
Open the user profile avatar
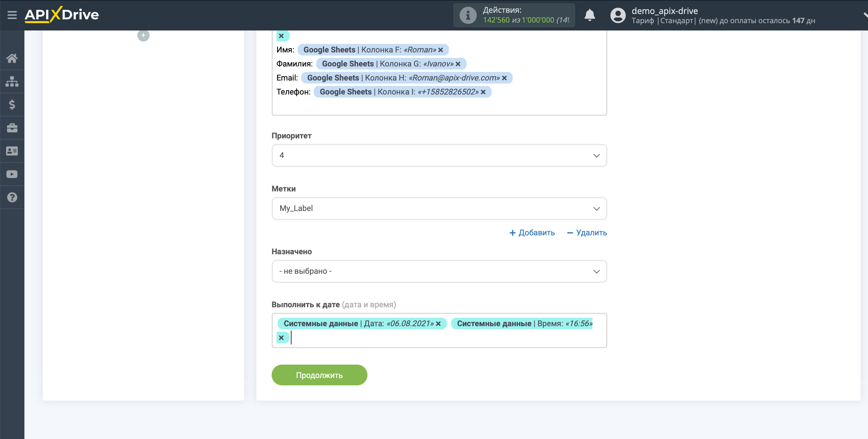618,15
